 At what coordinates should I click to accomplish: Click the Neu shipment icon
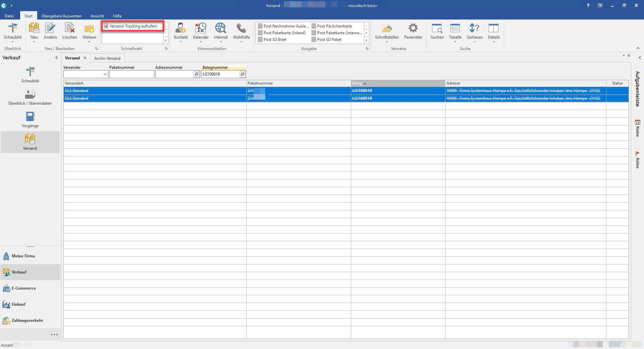(x=34, y=29)
